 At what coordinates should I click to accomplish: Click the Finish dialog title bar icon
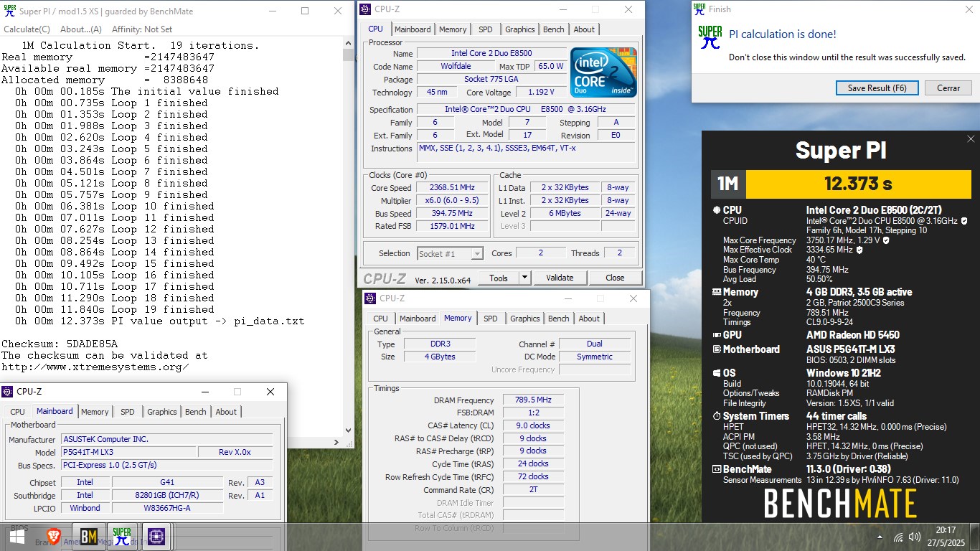pos(699,9)
